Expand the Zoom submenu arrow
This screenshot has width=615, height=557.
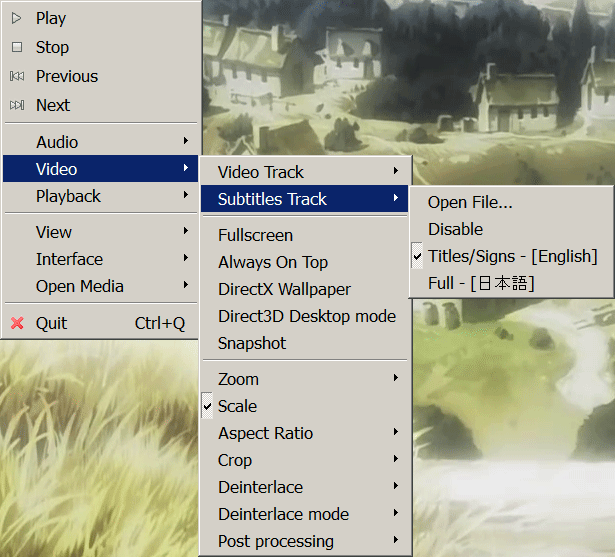(396, 379)
